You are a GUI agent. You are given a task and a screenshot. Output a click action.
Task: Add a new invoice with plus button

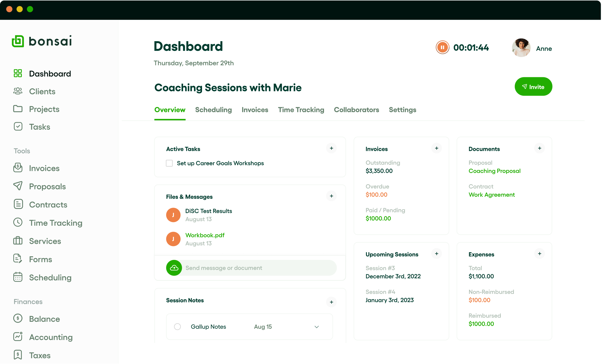click(x=437, y=148)
